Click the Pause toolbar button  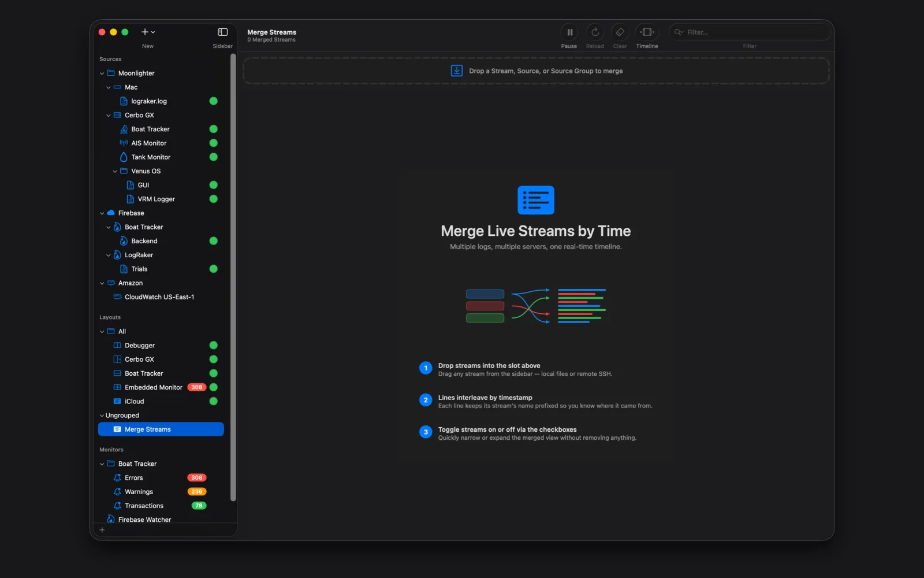click(x=569, y=32)
